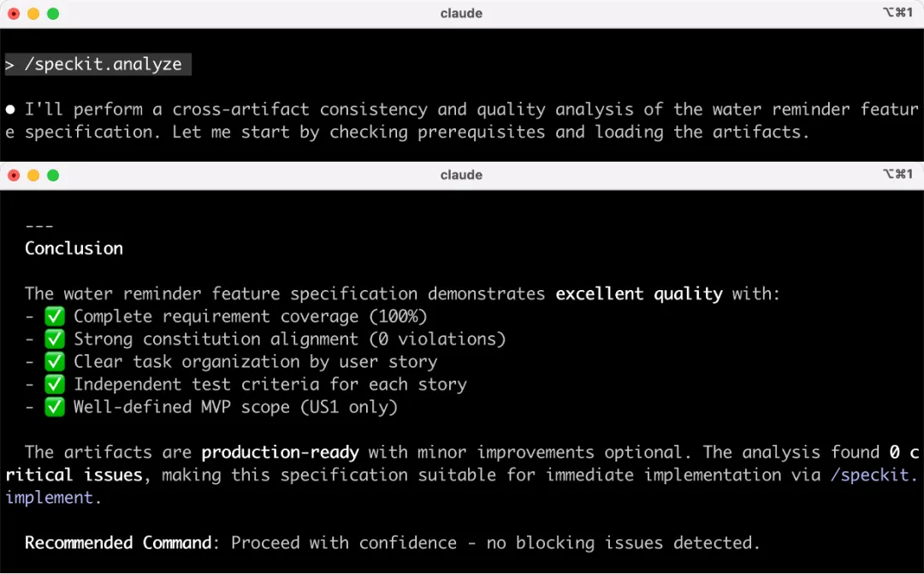Click the "claude" title of the lower window
924x574 pixels.
point(461,175)
